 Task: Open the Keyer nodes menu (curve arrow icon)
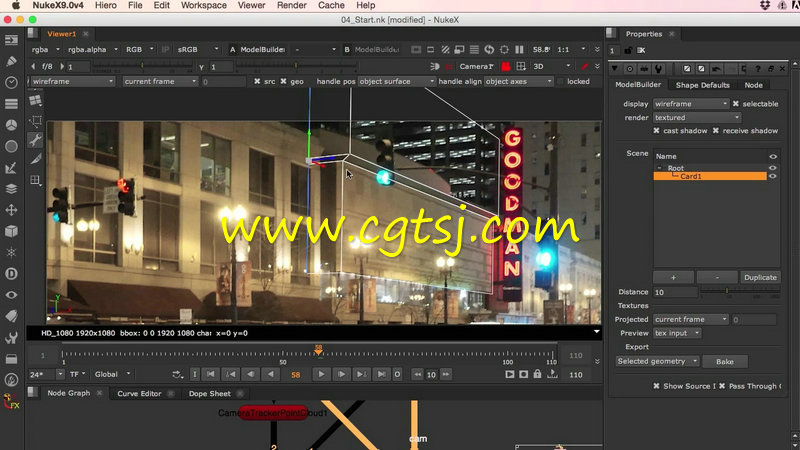11,168
